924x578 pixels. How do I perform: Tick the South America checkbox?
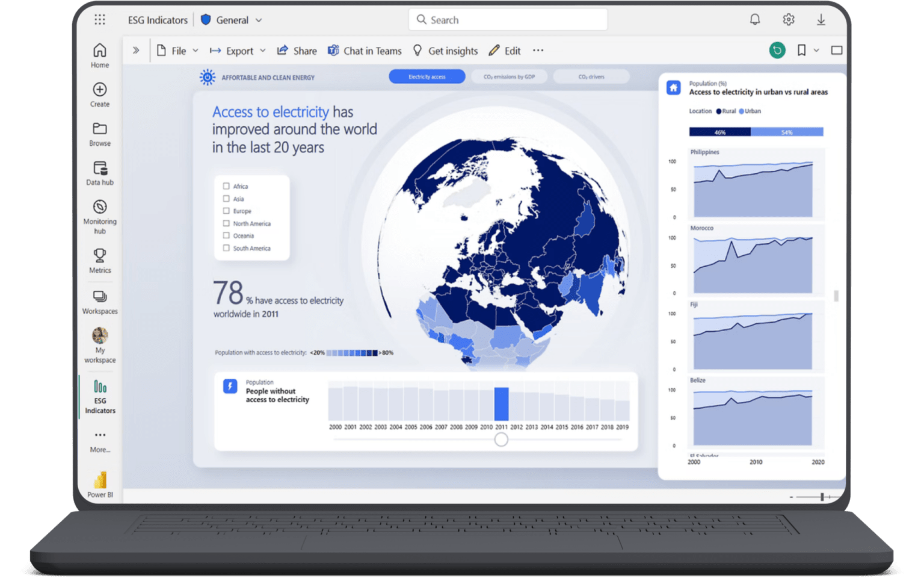pyautogui.click(x=227, y=248)
